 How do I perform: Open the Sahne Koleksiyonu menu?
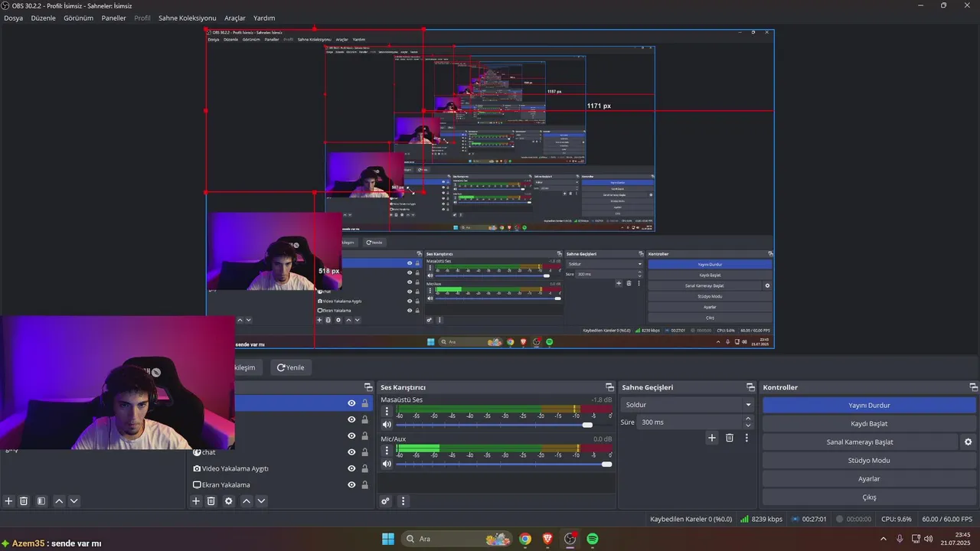tap(187, 18)
